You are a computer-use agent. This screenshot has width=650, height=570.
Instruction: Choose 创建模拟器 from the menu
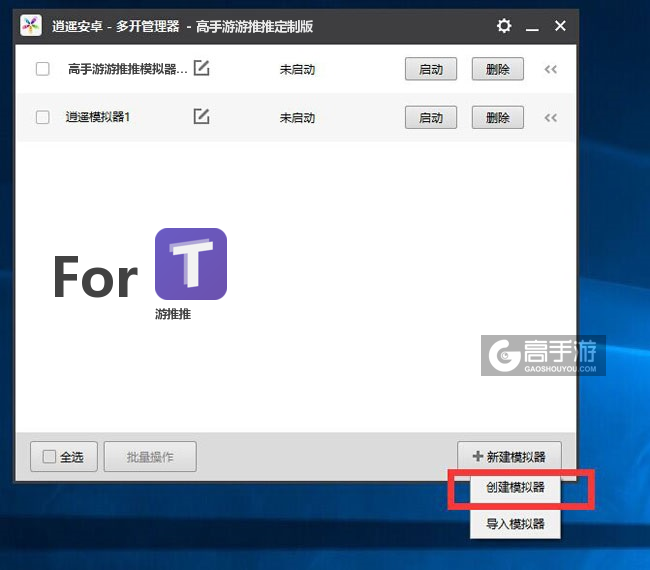coord(515,489)
